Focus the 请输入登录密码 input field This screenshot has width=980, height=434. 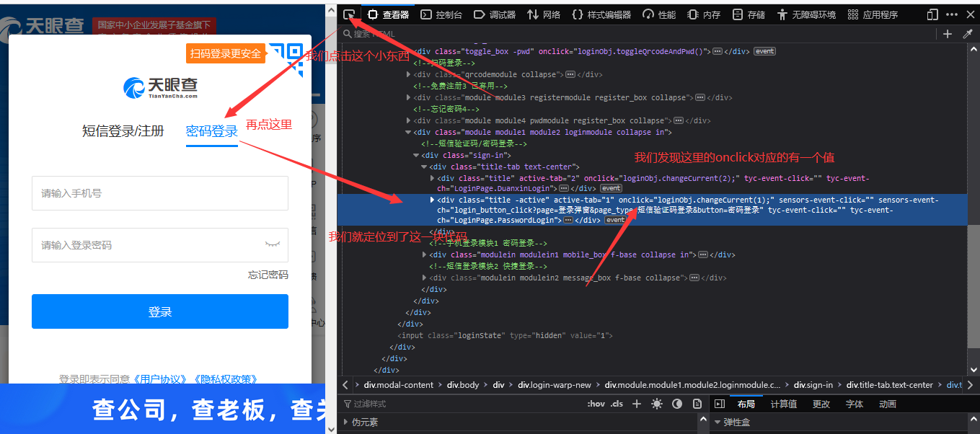tap(160, 245)
